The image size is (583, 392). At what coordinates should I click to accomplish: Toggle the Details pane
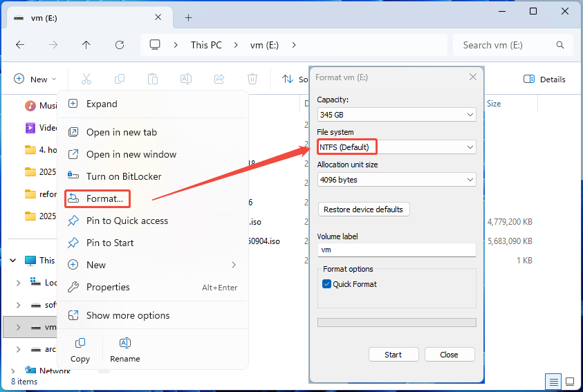(544, 79)
